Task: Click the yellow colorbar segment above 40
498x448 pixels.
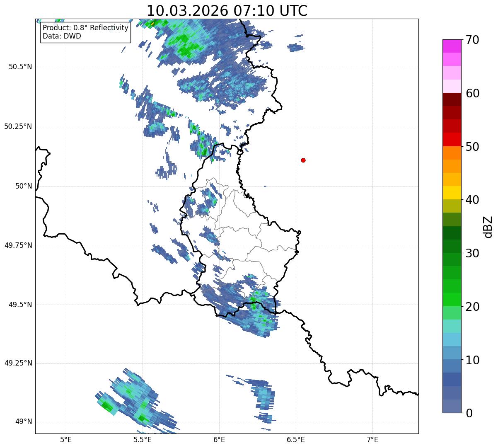Action: tap(452, 193)
